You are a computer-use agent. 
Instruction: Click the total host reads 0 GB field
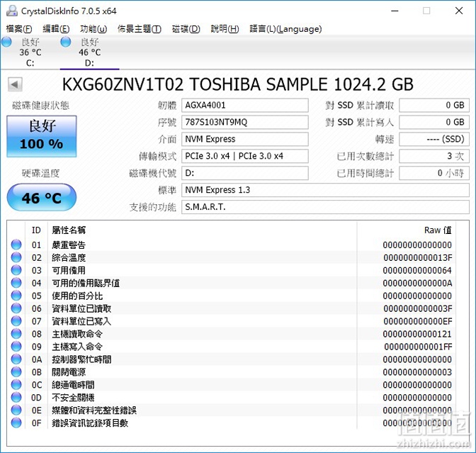(434, 106)
